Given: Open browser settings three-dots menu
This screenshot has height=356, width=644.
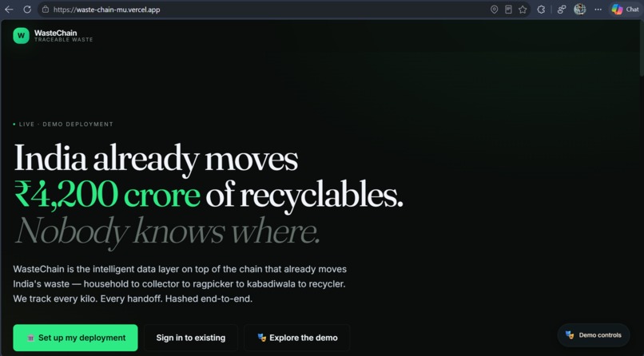Looking at the screenshot, I should (x=598, y=10).
